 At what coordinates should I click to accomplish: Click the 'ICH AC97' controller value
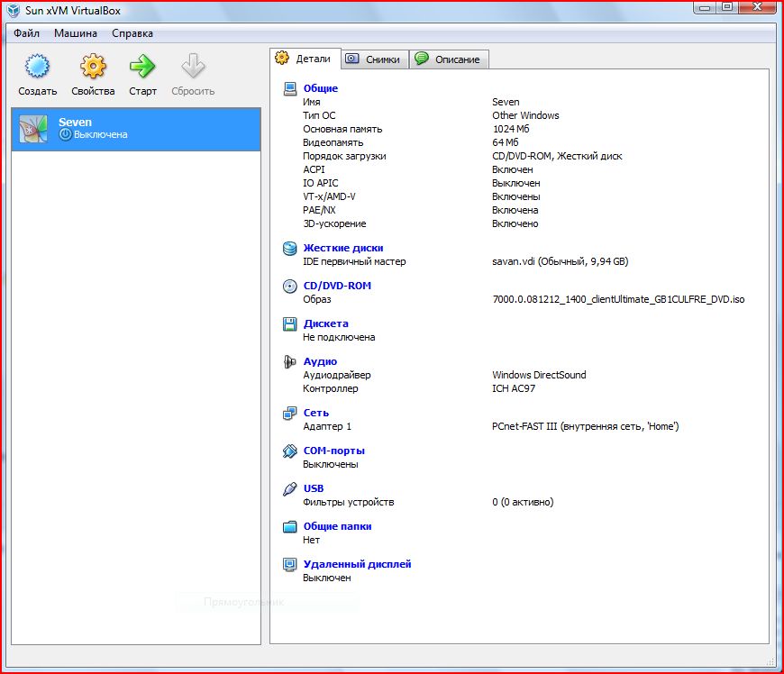pyautogui.click(x=514, y=388)
